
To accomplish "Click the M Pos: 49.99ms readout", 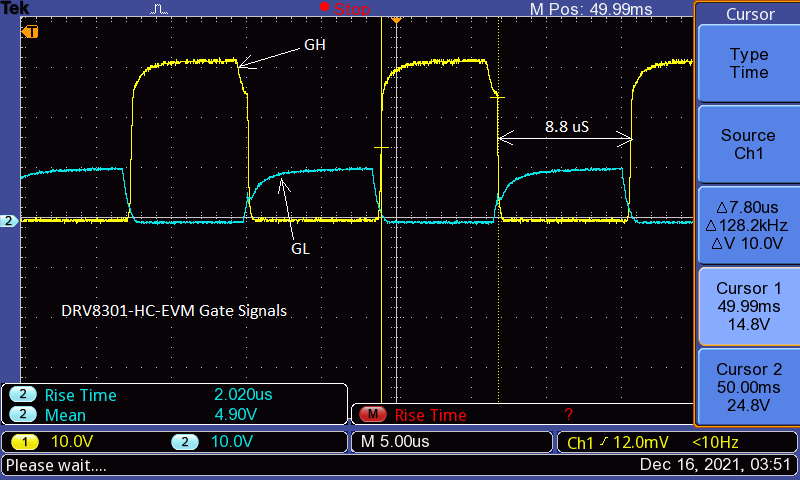I will [591, 9].
